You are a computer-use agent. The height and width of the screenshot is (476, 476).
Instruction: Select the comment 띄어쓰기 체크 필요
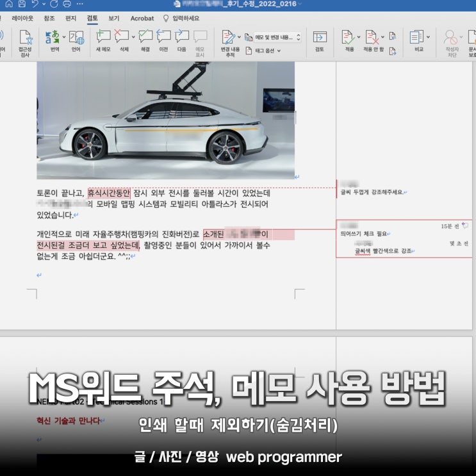(364, 234)
